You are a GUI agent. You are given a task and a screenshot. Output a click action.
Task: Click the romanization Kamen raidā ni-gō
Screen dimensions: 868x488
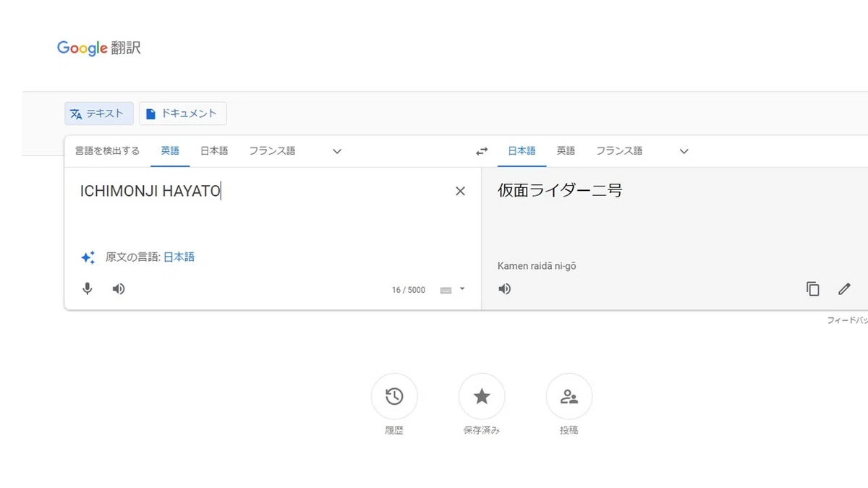pyautogui.click(x=537, y=266)
